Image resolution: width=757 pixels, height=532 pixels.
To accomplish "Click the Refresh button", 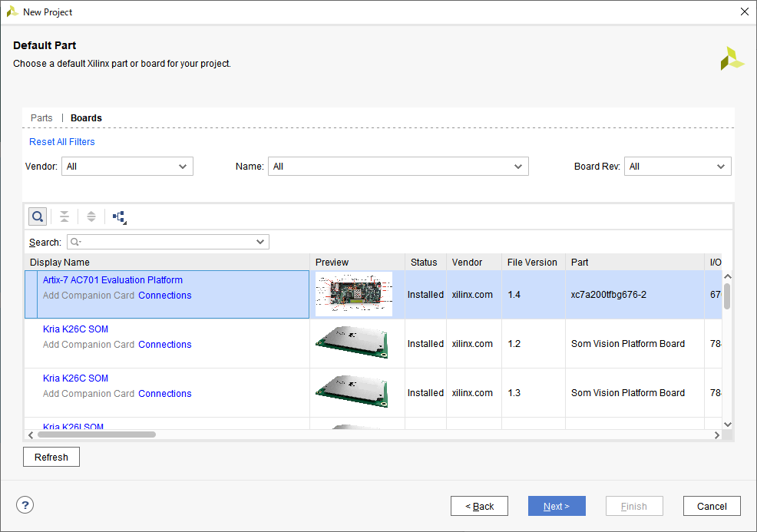I will [x=51, y=457].
